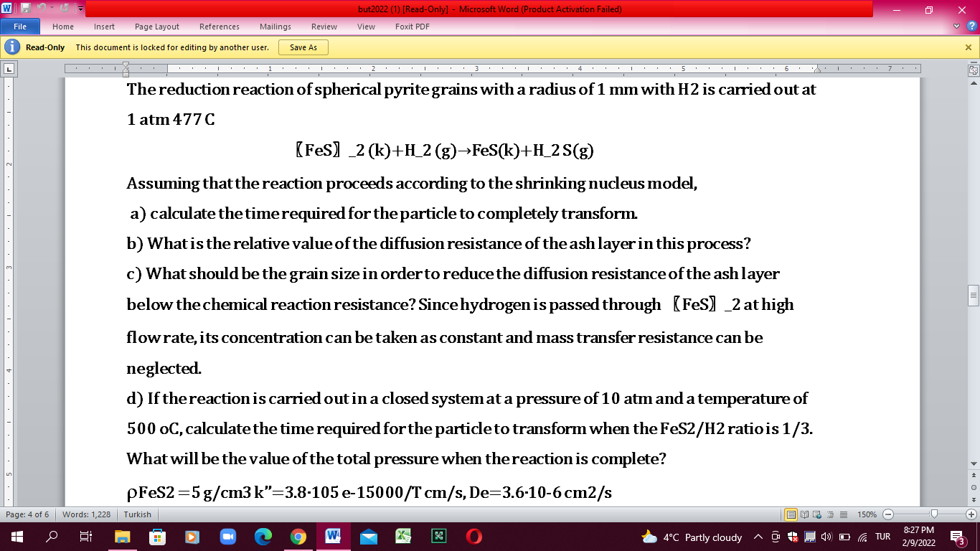The image size is (980, 551).
Task: Click the Repeat/Redo icon
Action: [x=65, y=8]
